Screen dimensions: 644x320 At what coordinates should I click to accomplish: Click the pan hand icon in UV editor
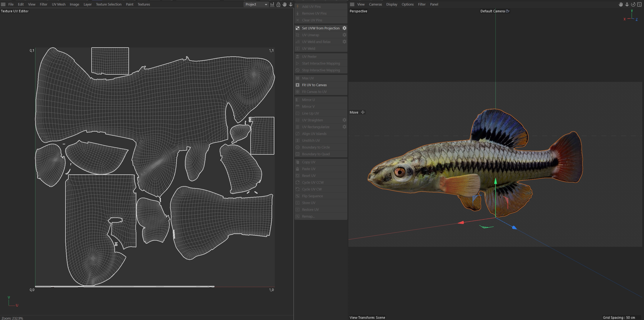tap(284, 4)
